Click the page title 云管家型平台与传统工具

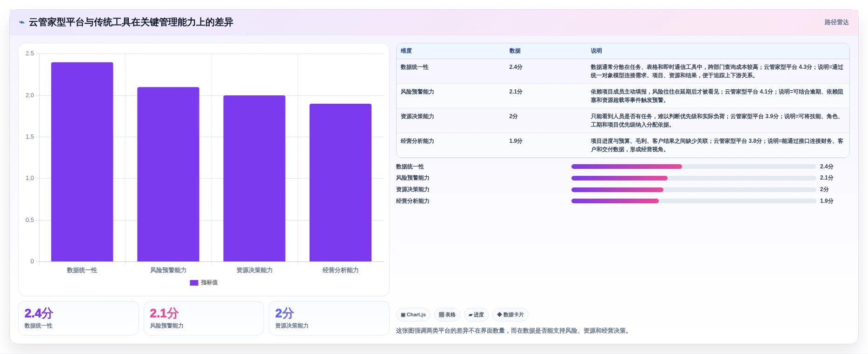pyautogui.click(x=131, y=22)
